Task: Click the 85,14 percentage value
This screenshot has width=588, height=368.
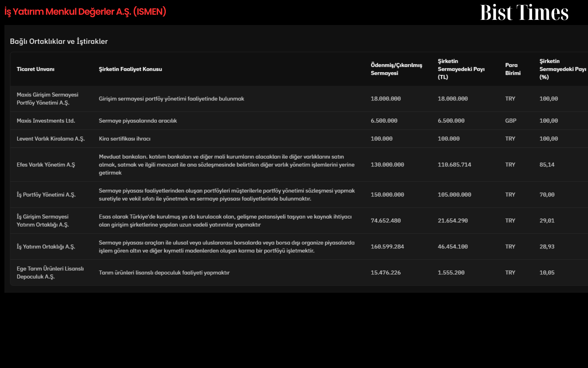Action: [x=547, y=165]
